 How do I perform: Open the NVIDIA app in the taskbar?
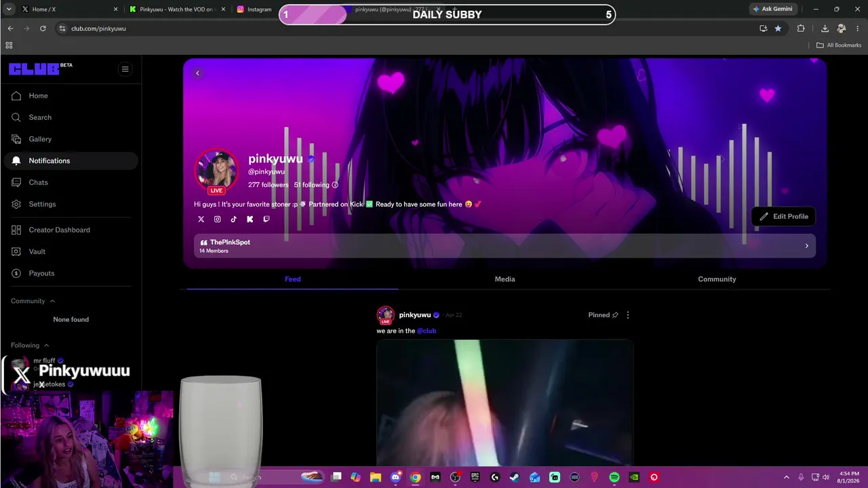(634, 477)
